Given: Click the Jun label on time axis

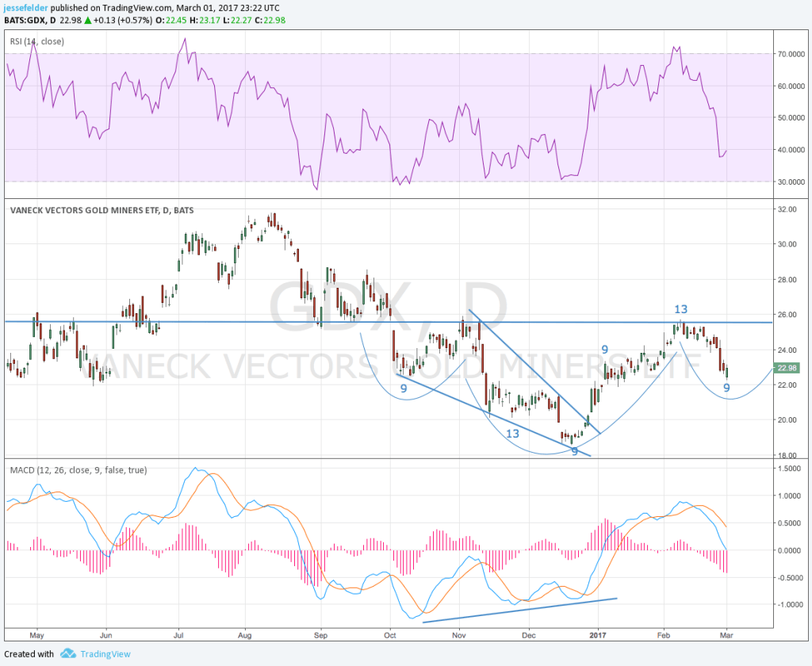Looking at the screenshot, I should [x=105, y=635].
